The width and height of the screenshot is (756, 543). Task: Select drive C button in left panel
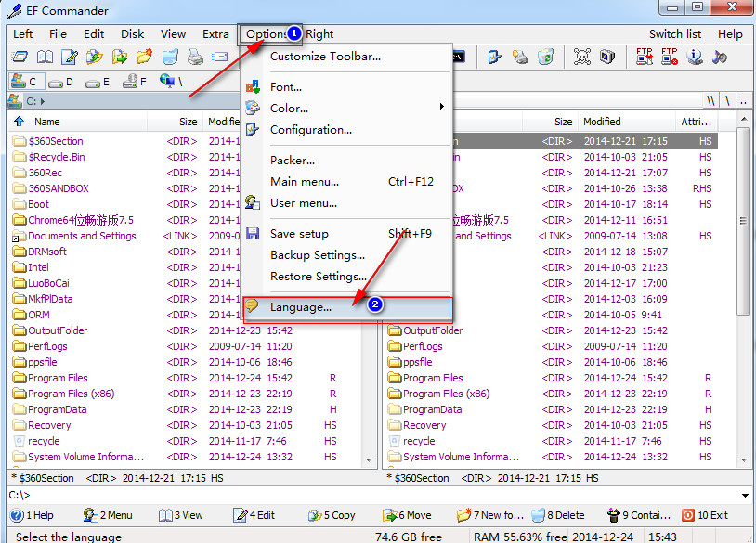(x=24, y=82)
